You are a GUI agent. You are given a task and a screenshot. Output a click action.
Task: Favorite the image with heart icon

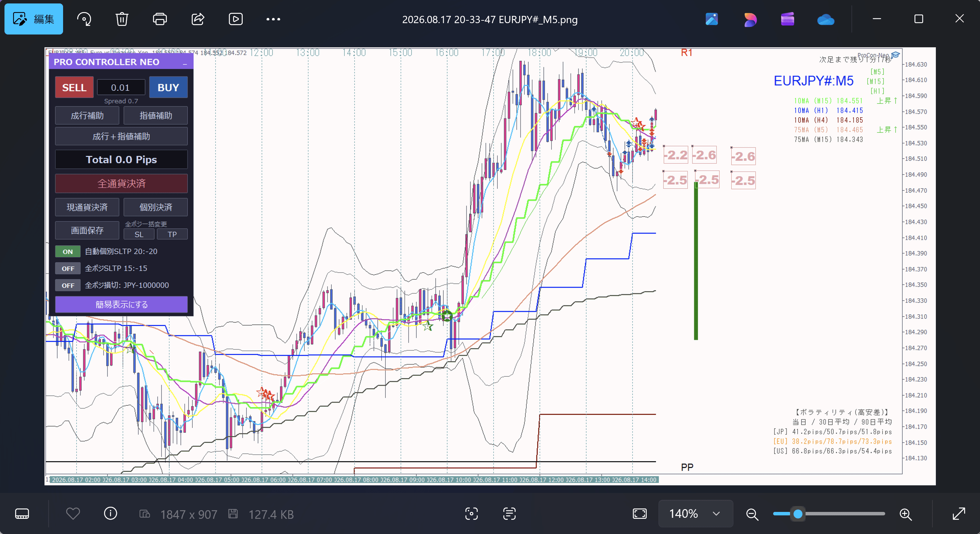pyautogui.click(x=73, y=514)
